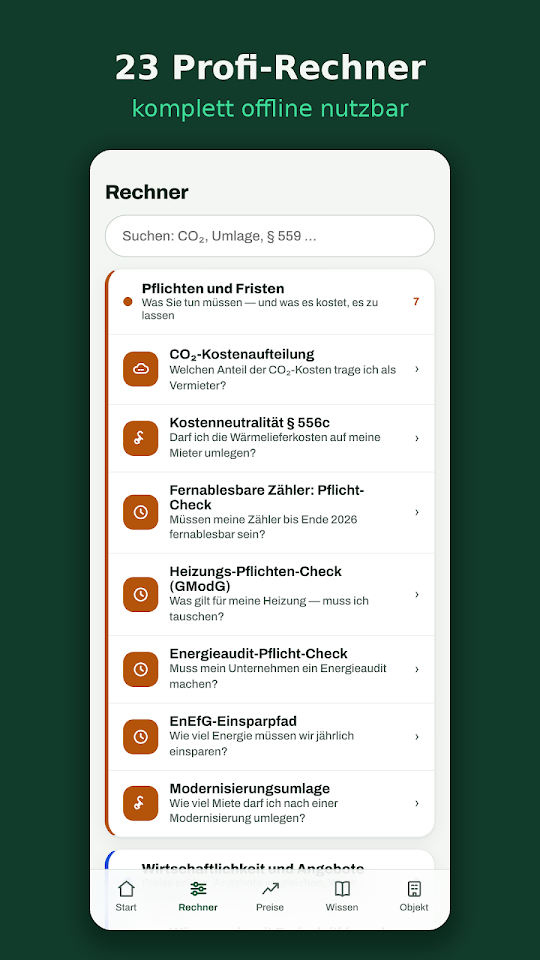540x960 pixels.
Task: Switch to the Preise tab
Action: click(x=270, y=896)
